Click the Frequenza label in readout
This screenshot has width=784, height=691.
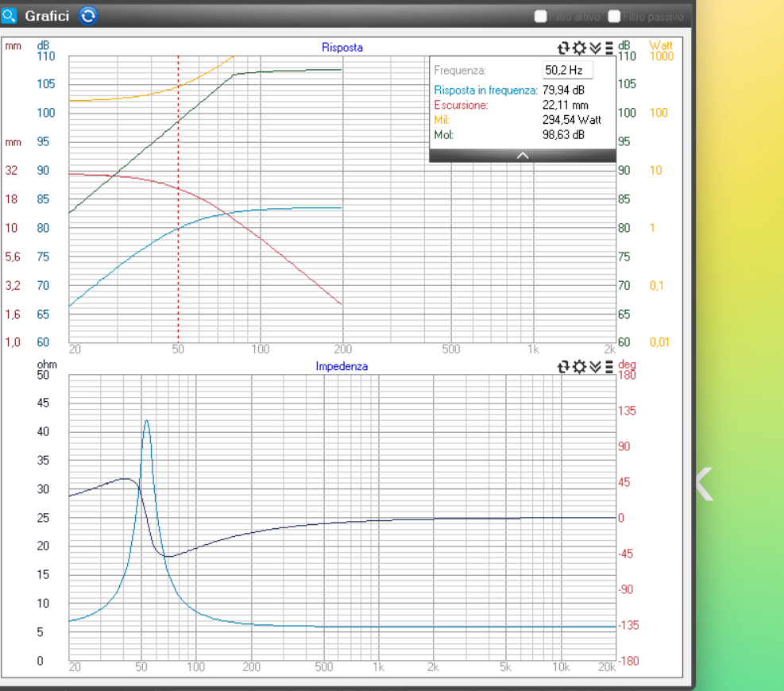coord(459,71)
